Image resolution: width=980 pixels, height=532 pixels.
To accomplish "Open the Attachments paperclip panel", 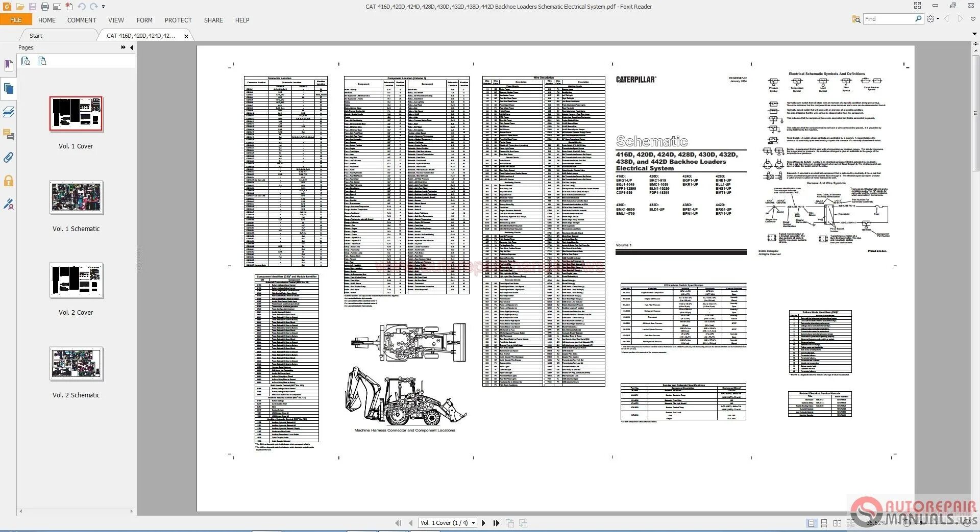I will coord(8,158).
